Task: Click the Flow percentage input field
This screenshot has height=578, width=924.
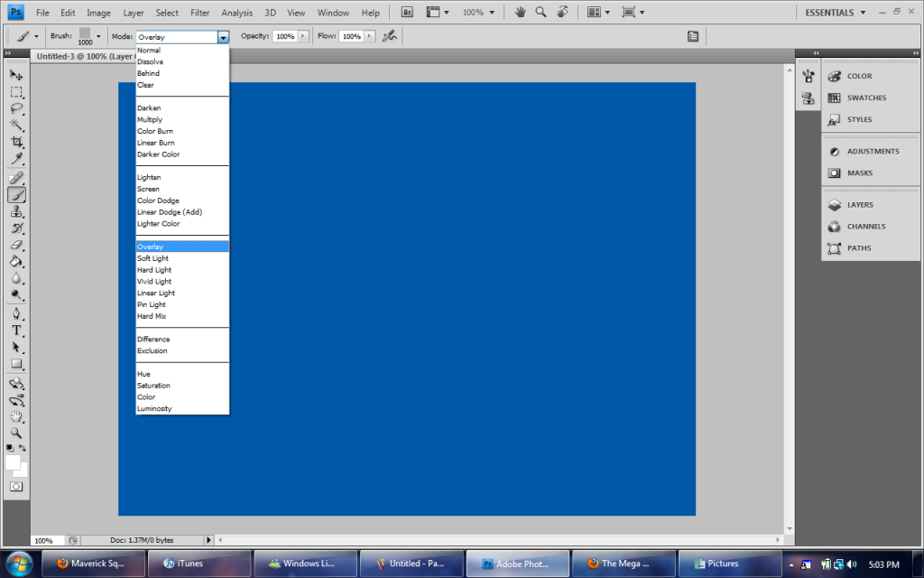Action: coord(350,36)
